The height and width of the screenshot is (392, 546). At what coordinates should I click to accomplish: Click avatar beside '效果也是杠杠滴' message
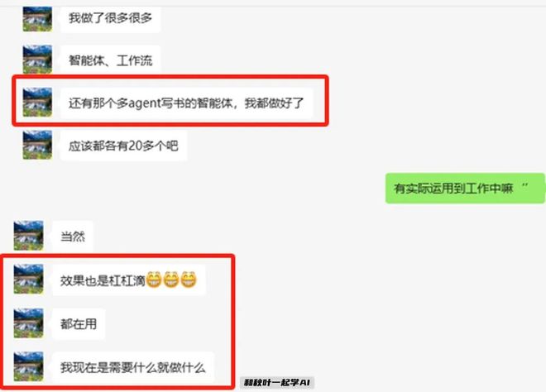[29, 280]
